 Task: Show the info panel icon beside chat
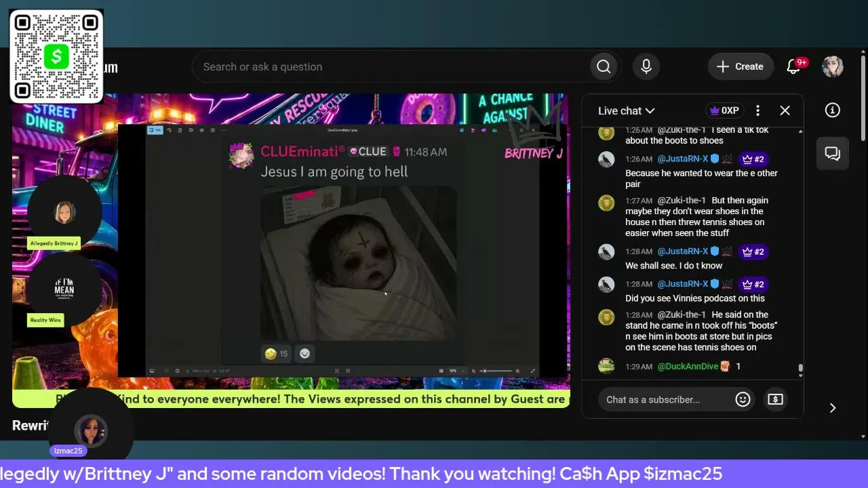[833, 110]
